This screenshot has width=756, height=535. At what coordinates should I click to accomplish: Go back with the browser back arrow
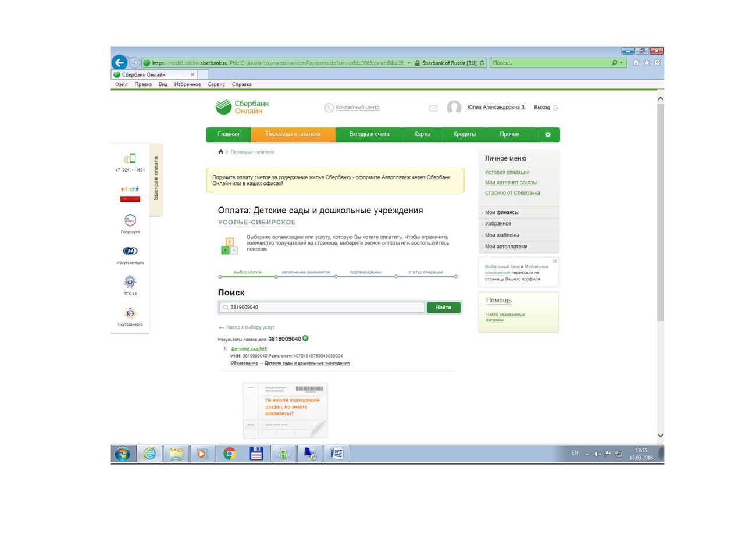(x=119, y=62)
